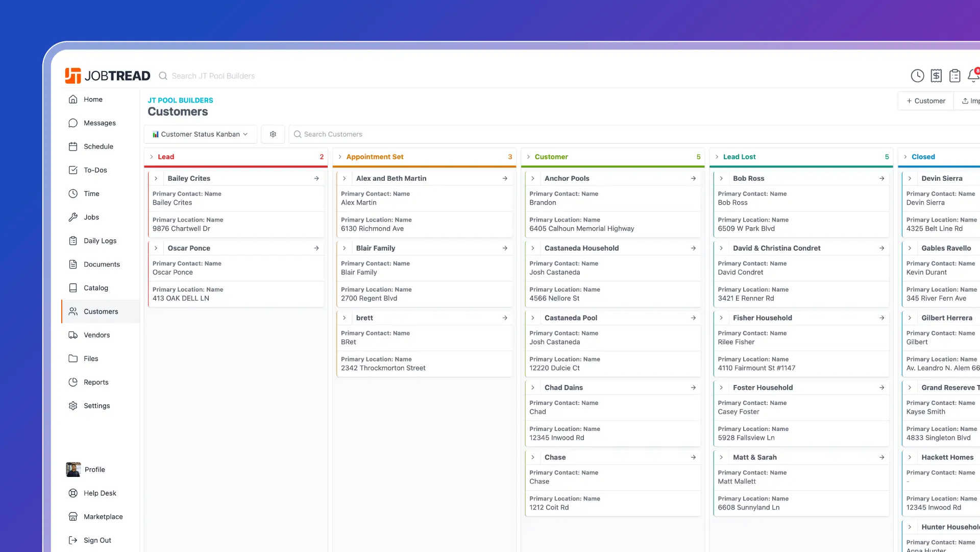
Task: Go to Home in sidebar
Action: (x=101, y=100)
